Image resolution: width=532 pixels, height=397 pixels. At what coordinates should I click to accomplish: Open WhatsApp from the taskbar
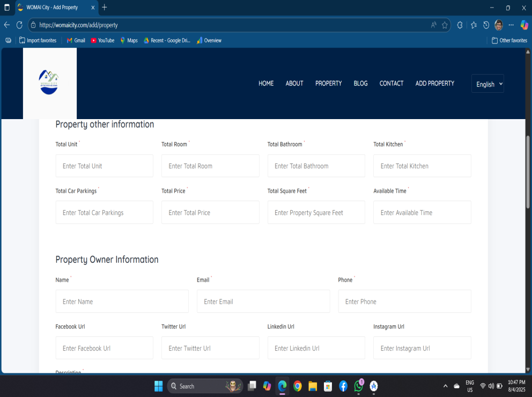pyautogui.click(x=358, y=386)
